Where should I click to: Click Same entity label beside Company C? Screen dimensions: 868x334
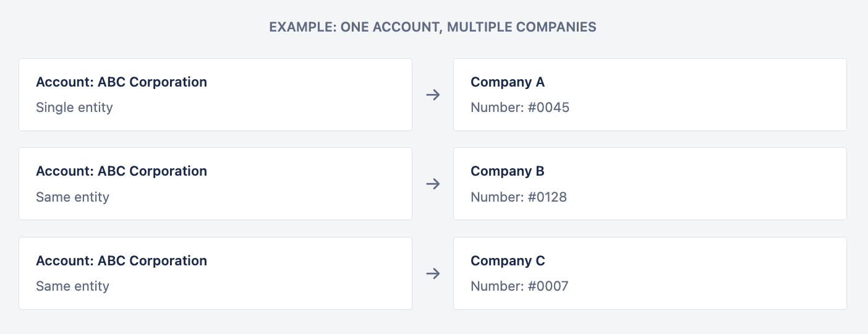(x=72, y=286)
